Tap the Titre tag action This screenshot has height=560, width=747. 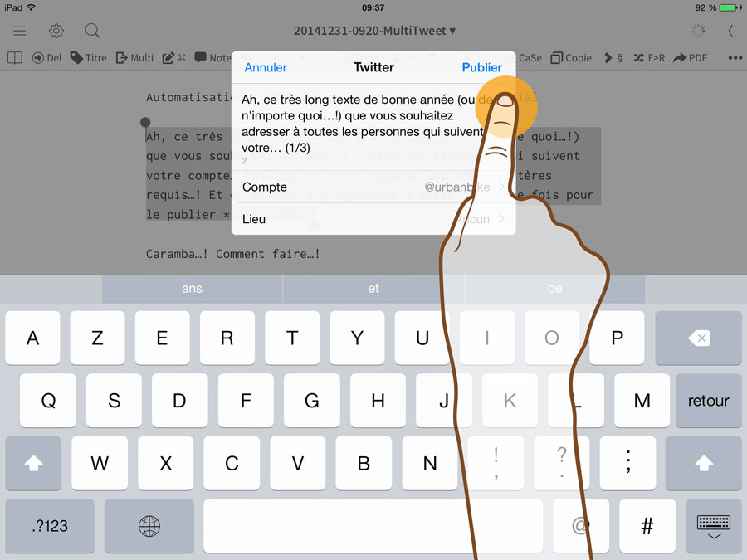(x=89, y=58)
